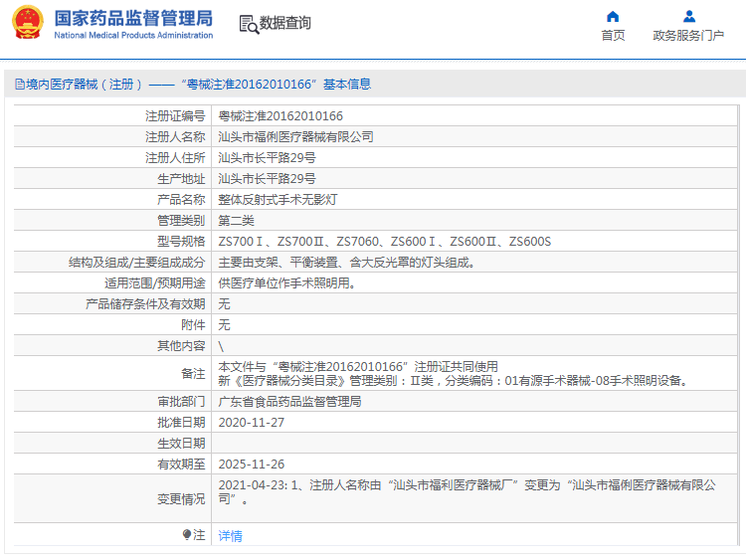Click 生产地址 value 汕头市长平路29号
Viewport: 746px width, 560px height.
pyautogui.click(x=267, y=179)
